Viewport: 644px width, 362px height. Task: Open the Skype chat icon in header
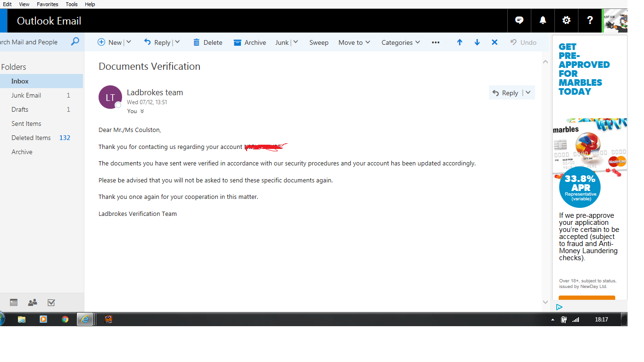pos(520,20)
